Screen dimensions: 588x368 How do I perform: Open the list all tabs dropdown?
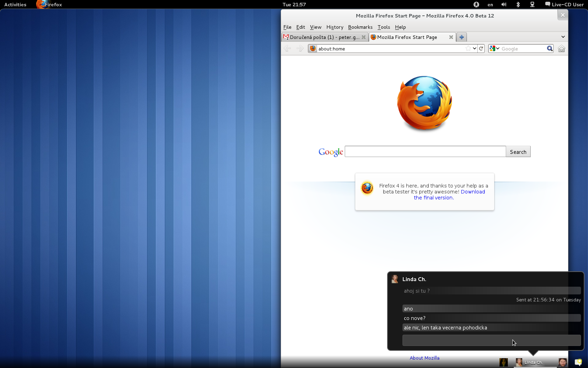pos(563,37)
